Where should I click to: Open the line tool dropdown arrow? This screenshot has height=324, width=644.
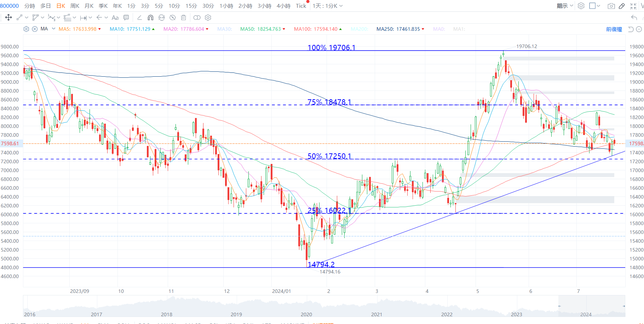(x=27, y=17)
